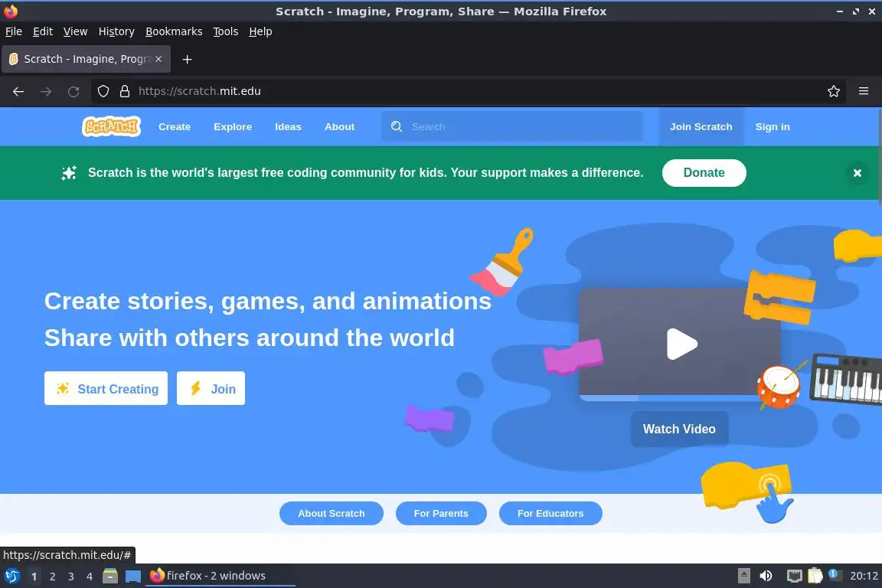Image resolution: width=882 pixels, height=588 pixels.
Task: Open the For Parents button
Action: click(x=441, y=513)
